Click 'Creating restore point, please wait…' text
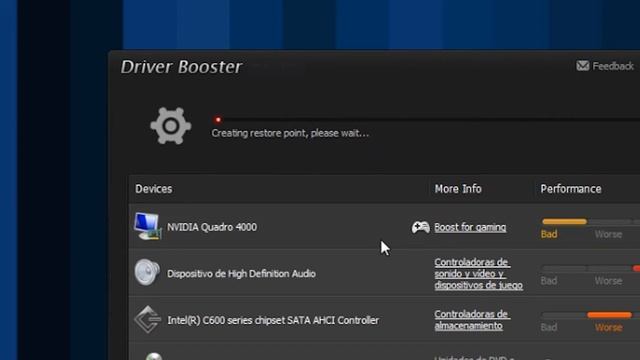Viewport: 640px width, 360px height. coord(290,133)
